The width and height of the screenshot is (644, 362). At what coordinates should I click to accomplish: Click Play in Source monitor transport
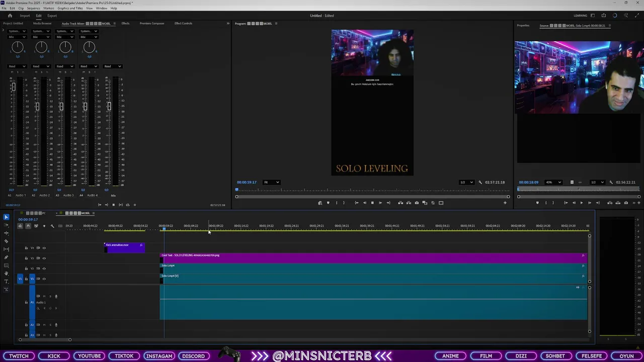pyautogui.click(x=582, y=203)
